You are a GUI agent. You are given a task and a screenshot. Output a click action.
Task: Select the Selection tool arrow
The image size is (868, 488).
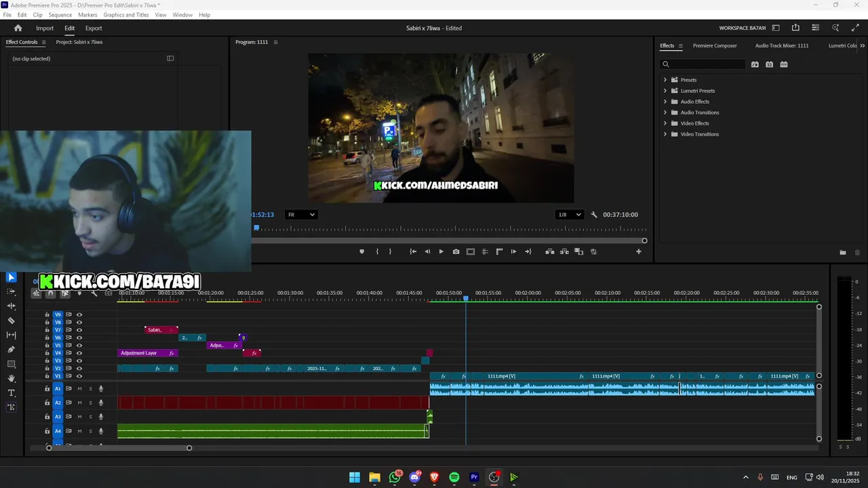coord(12,277)
